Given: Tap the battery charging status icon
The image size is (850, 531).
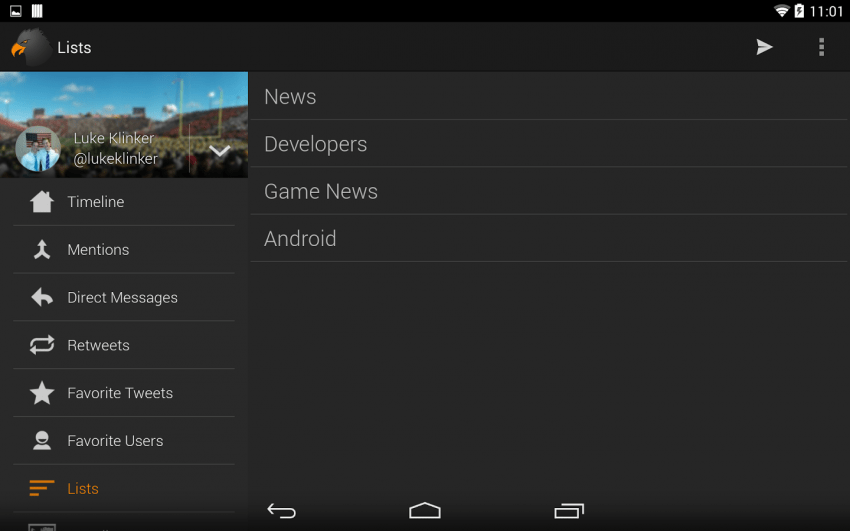Looking at the screenshot, I should point(799,11).
